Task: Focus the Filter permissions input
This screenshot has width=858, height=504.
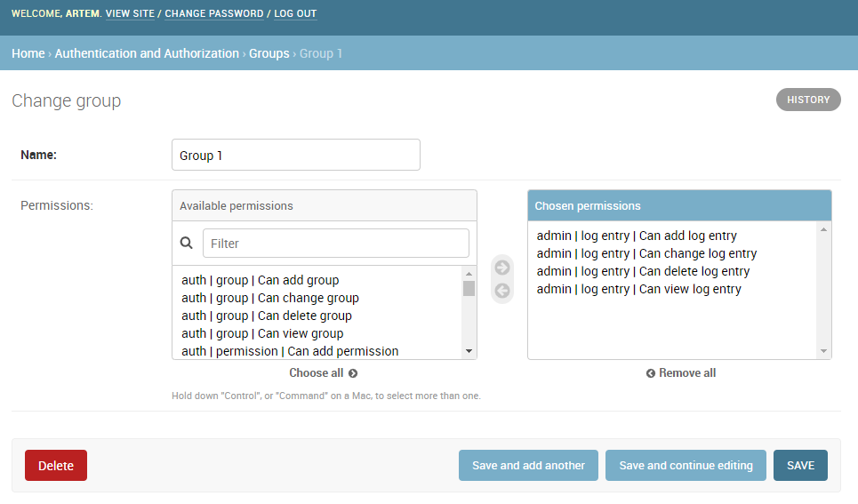Action: [336, 243]
